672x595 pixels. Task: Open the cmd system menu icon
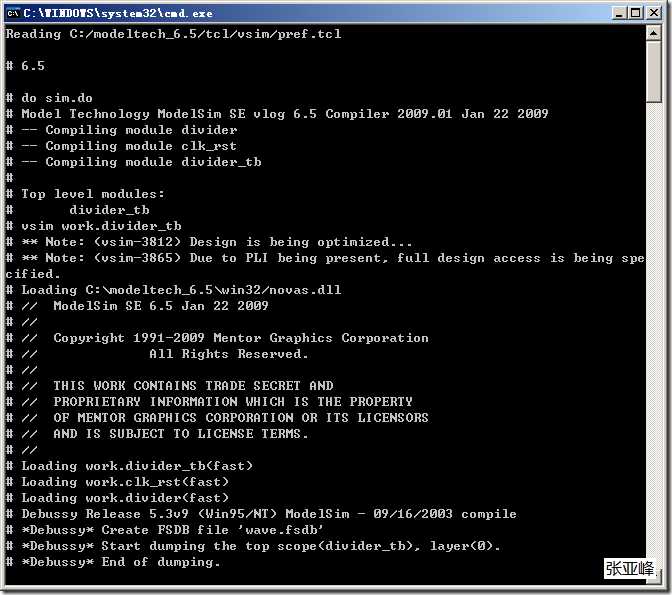[13, 13]
